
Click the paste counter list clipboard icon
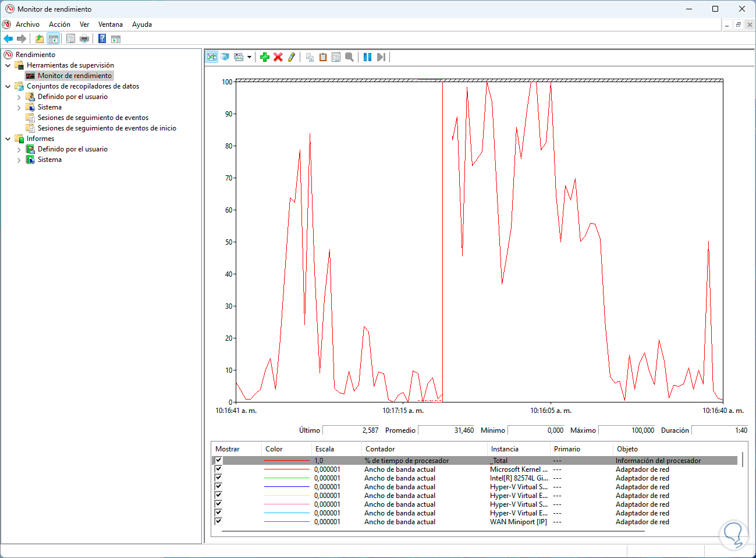[323, 57]
